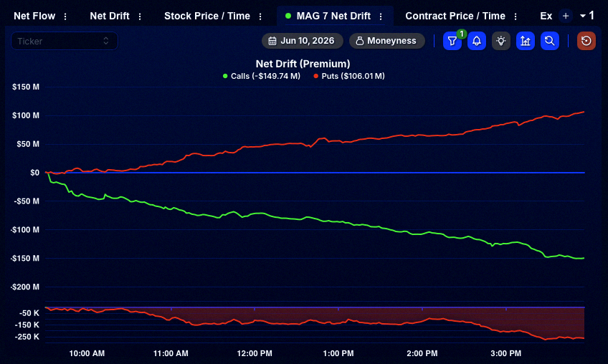Click the $0 axis label
608x364 pixels.
click(x=35, y=173)
